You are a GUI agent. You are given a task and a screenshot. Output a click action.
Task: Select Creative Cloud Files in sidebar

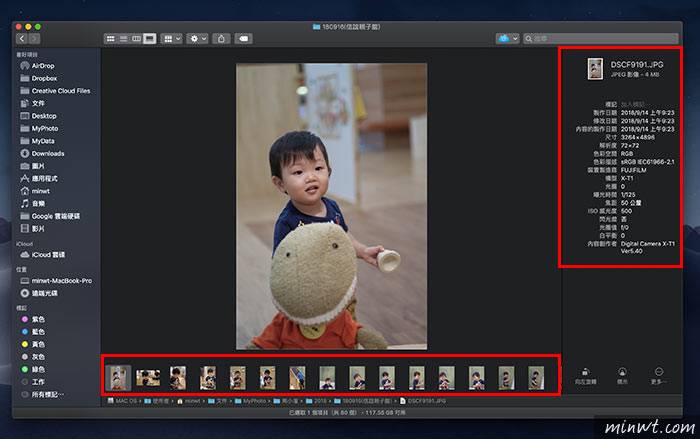[x=60, y=90]
